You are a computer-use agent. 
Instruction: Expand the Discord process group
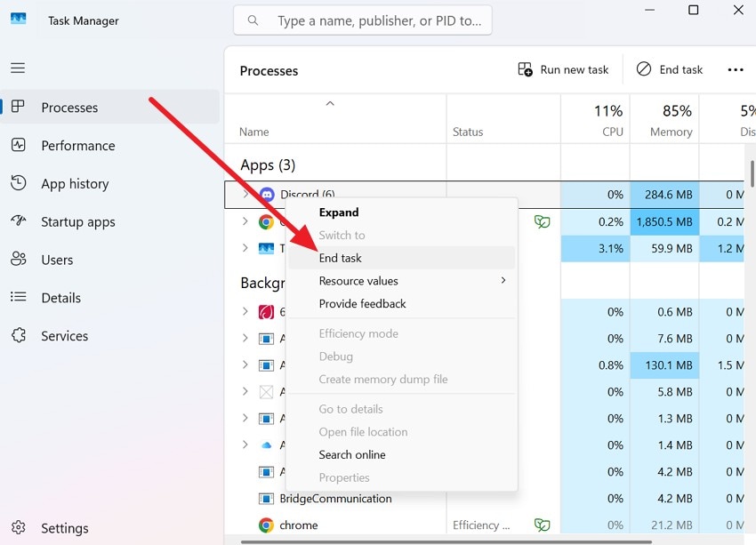coord(246,195)
